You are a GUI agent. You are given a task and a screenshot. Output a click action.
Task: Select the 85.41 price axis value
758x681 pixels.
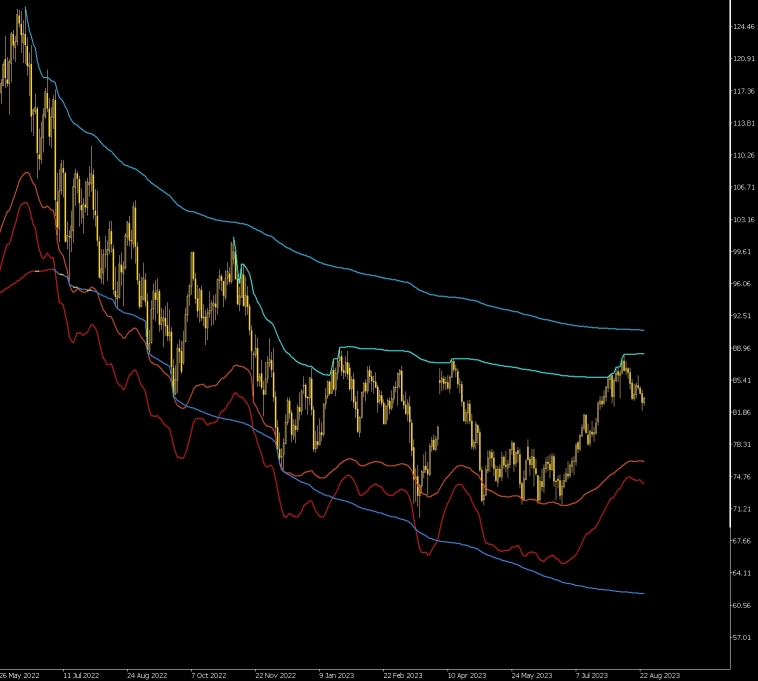pos(742,380)
